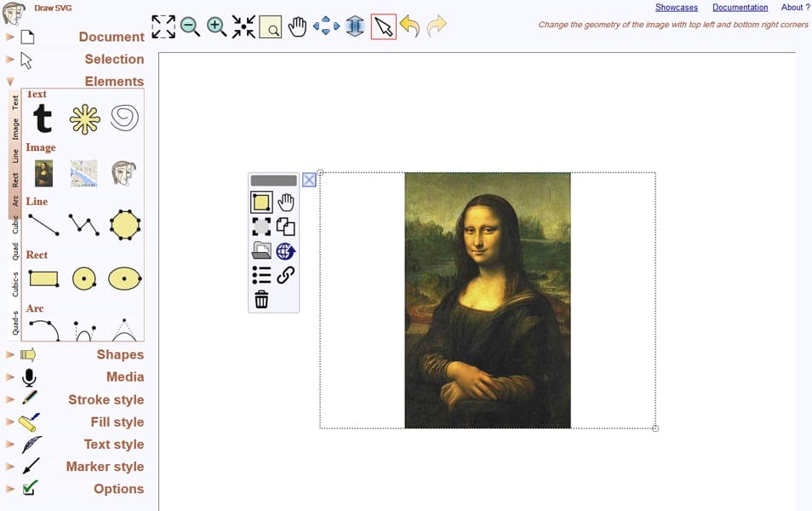Screen dimensions: 812x511
Task: Select the ellipse tool
Action: click(125, 278)
